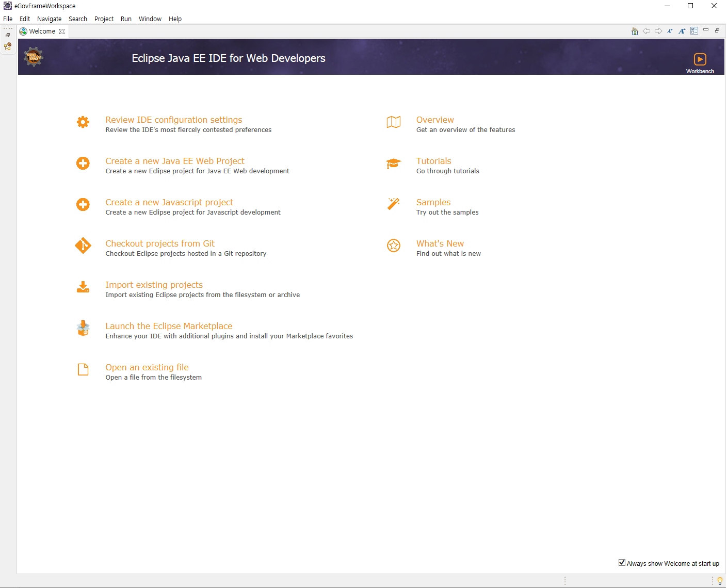Open the Run menu
The height and width of the screenshot is (588, 727).
[x=126, y=19]
